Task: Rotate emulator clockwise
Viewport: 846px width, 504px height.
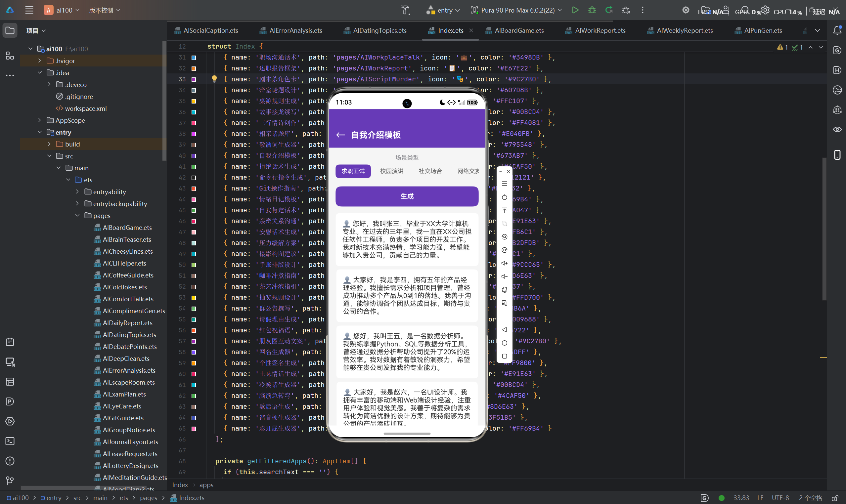Action: (504, 250)
